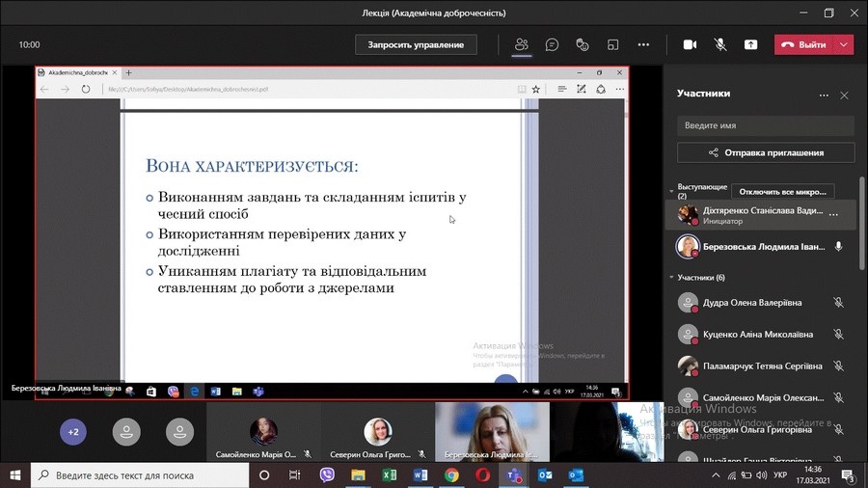
Task: Open options for Діхтяренко Станіслава
Action: [833, 215]
